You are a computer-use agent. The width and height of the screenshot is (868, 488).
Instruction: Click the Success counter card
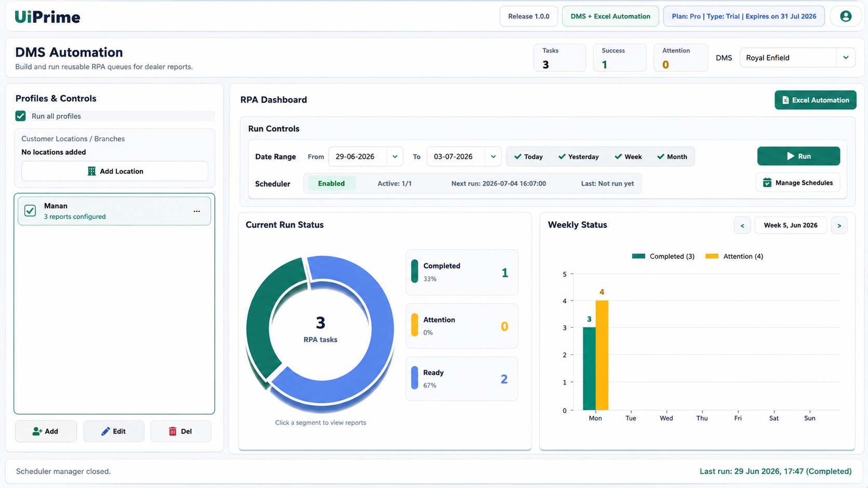[619, 58]
